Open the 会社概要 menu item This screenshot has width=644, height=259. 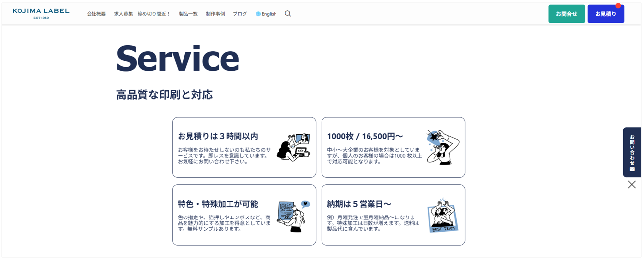pyautogui.click(x=96, y=14)
